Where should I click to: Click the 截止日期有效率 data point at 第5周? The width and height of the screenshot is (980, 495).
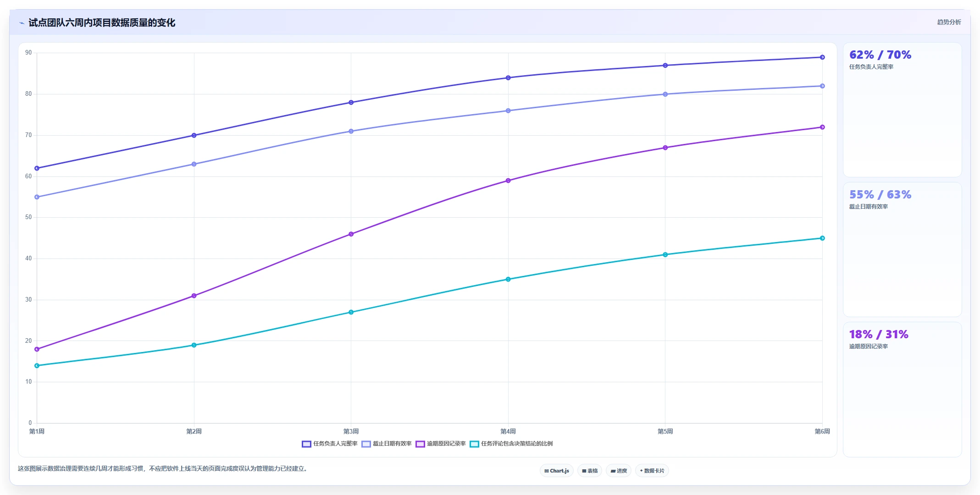point(665,94)
